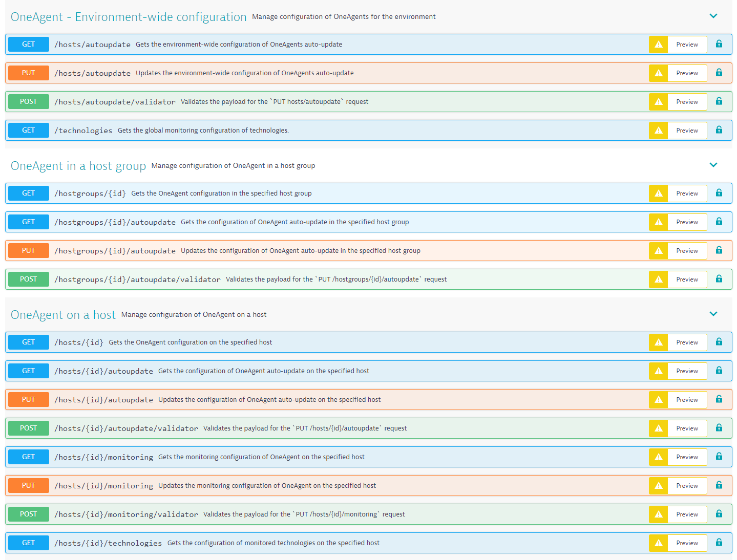Click the lock icon for PUT /hosts/{id}/autoupdate
This screenshot has width=737, height=560.
719,399
